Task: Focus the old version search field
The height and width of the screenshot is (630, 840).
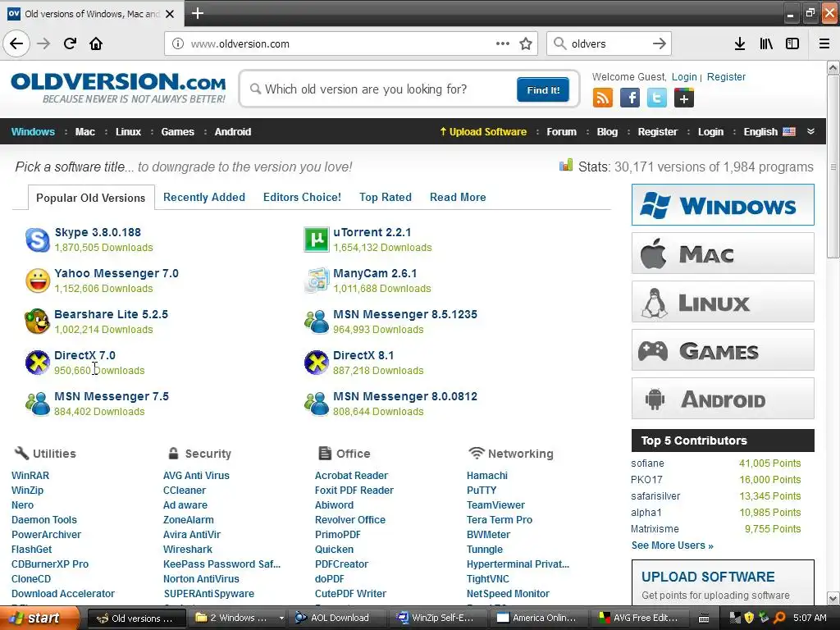Action: [382, 89]
